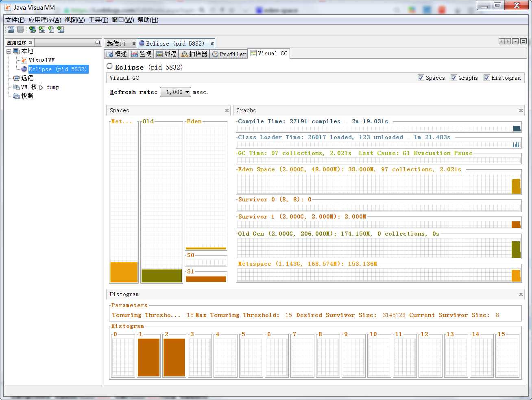Screen dimensions: 532x400
Task: Switch to the 概述 tab
Action: click(x=117, y=54)
